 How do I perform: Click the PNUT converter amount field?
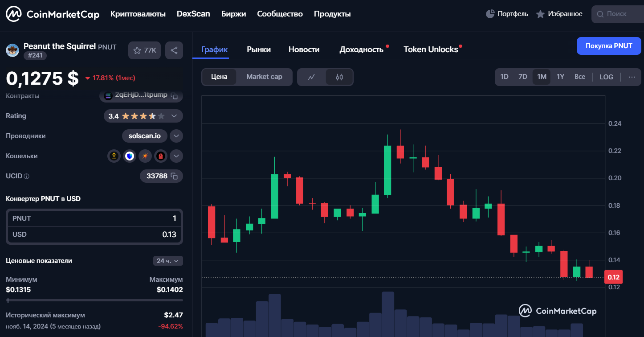point(94,218)
